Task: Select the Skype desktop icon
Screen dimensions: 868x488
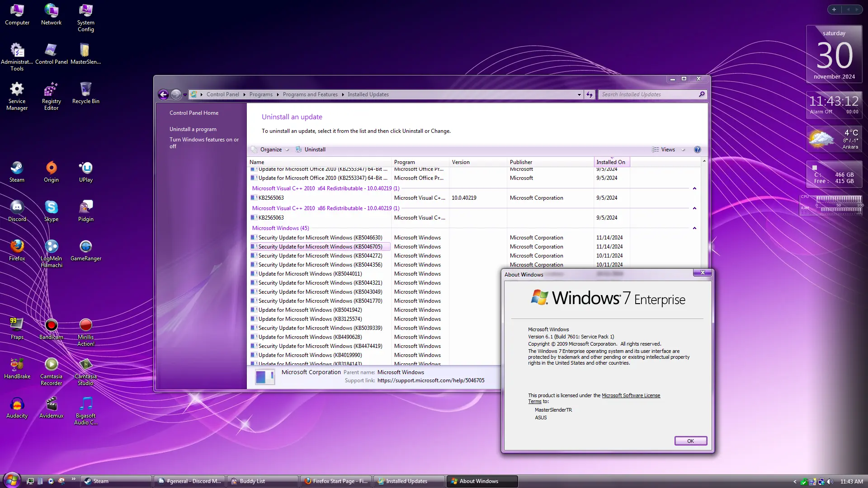Action: (x=52, y=211)
